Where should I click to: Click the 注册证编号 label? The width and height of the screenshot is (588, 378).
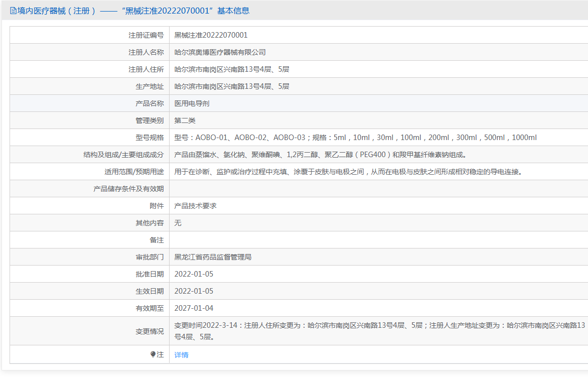click(x=146, y=35)
